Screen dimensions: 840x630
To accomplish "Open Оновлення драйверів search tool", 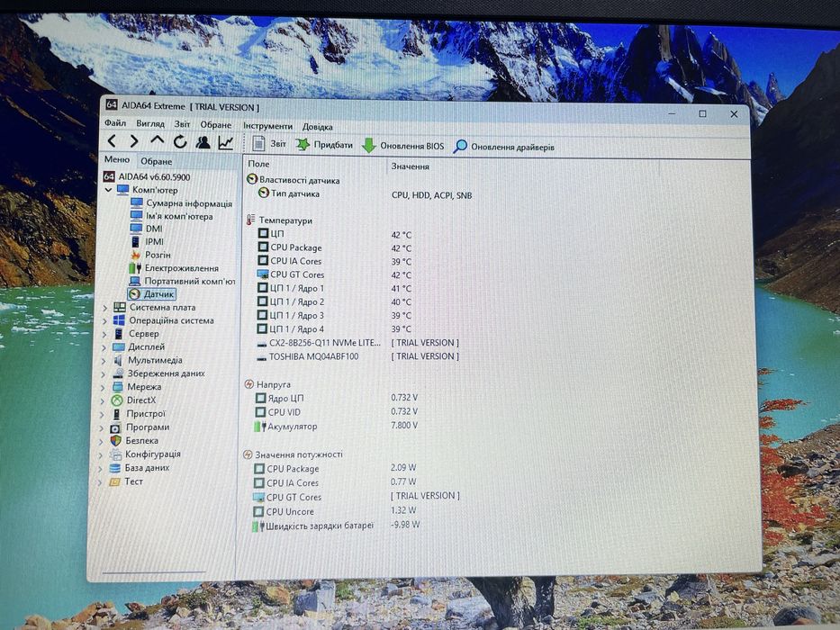I will point(503,147).
